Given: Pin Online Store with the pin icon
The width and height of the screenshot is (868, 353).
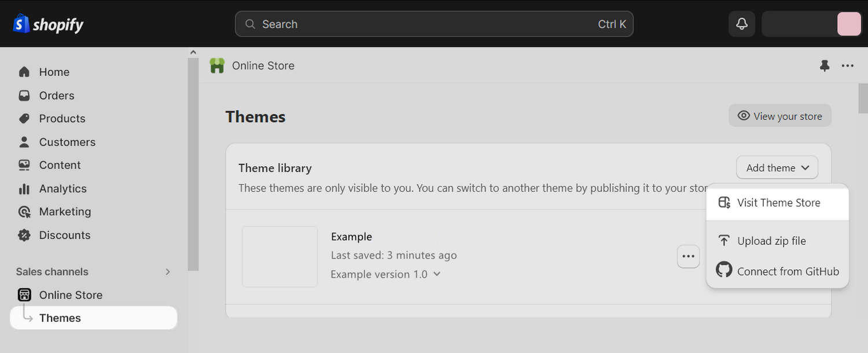Looking at the screenshot, I should 825,66.
